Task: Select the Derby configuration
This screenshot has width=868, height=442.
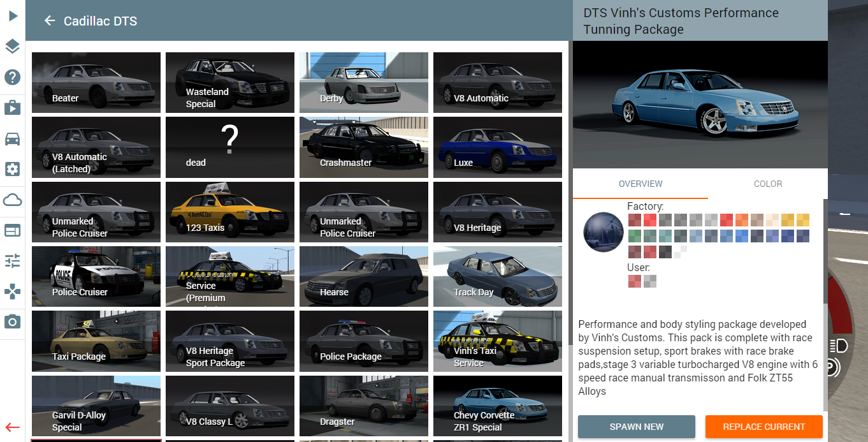Action: click(x=364, y=83)
